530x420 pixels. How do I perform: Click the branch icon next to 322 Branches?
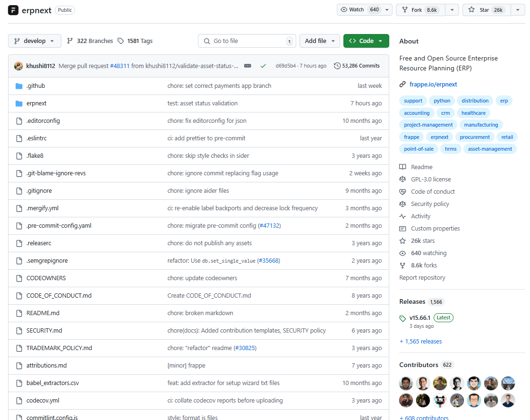(x=70, y=41)
